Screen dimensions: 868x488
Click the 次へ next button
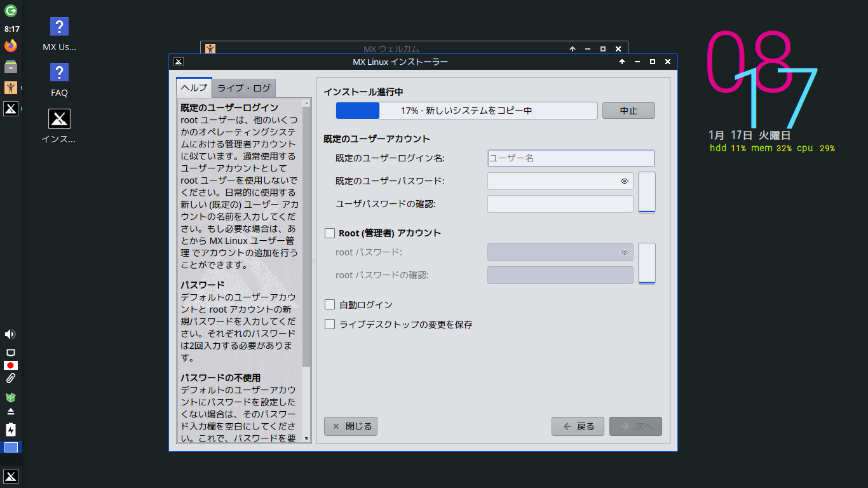click(635, 426)
